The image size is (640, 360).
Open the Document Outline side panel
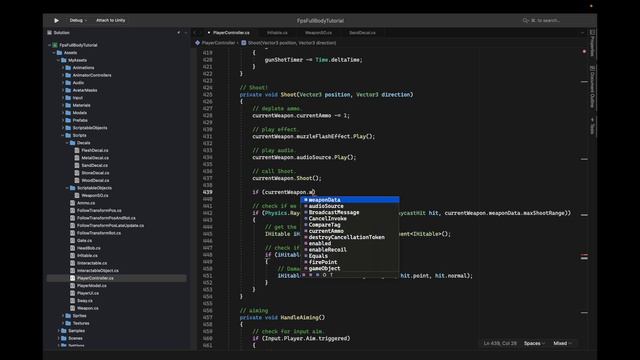tap(592, 87)
